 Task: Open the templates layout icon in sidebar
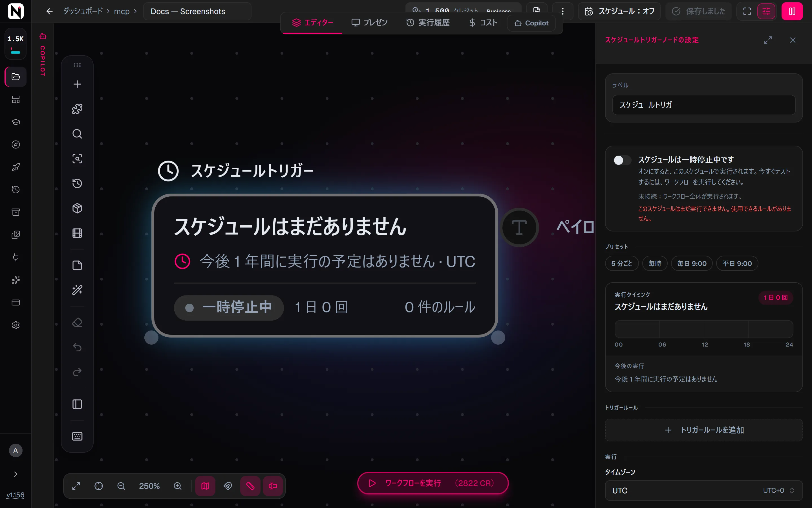tap(16, 99)
